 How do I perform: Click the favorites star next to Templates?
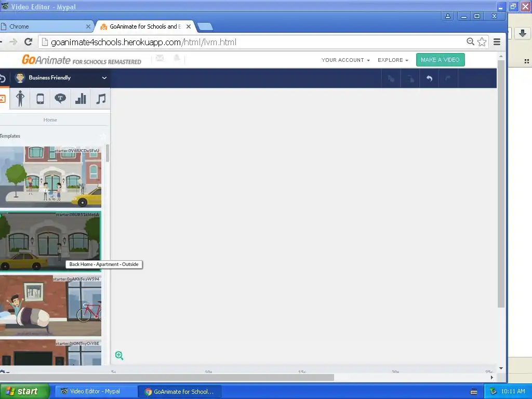[103, 137]
